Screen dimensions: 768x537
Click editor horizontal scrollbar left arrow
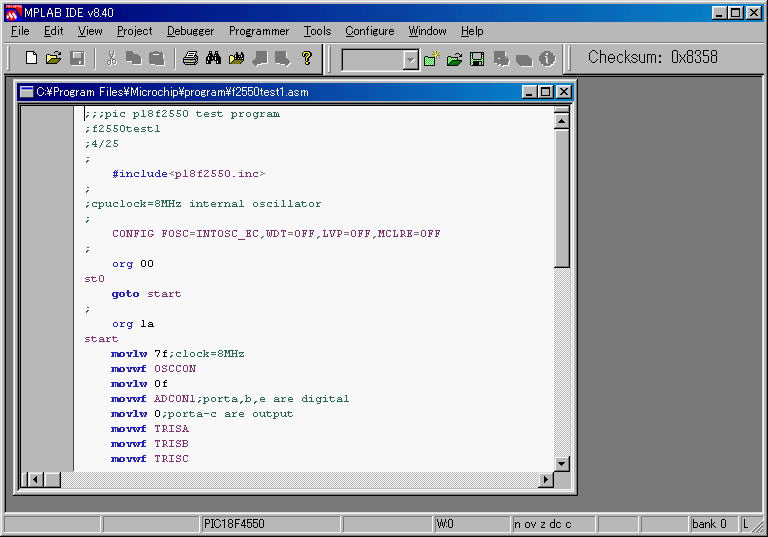pyautogui.click(x=35, y=479)
